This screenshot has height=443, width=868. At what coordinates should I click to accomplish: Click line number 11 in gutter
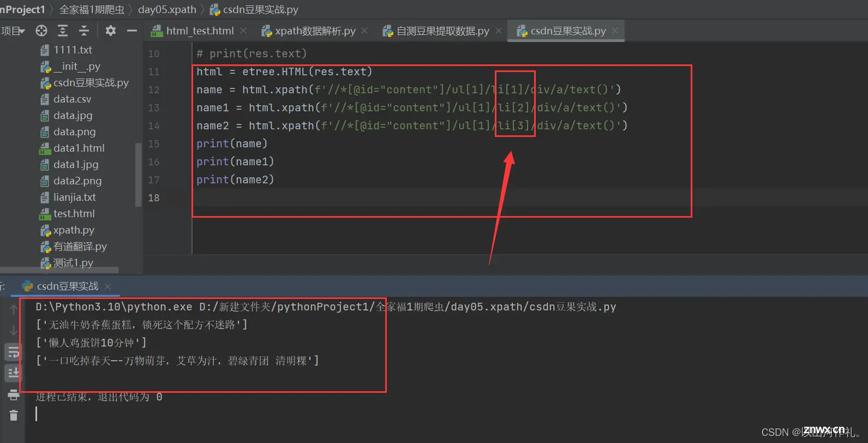(154, 71)
